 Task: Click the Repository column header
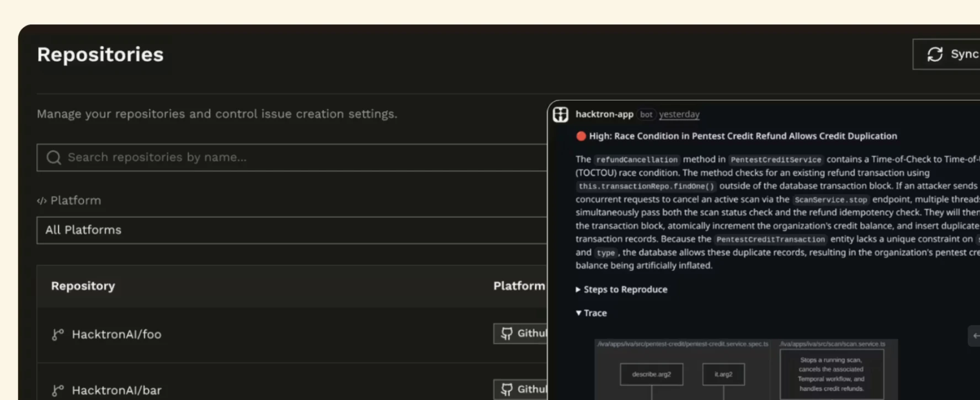click(x=83, y=286)
